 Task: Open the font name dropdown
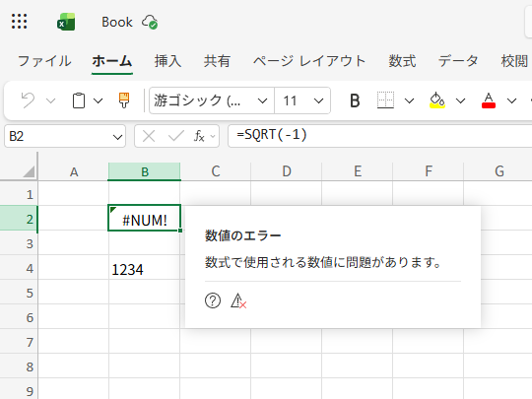click(x=262, y=100)
